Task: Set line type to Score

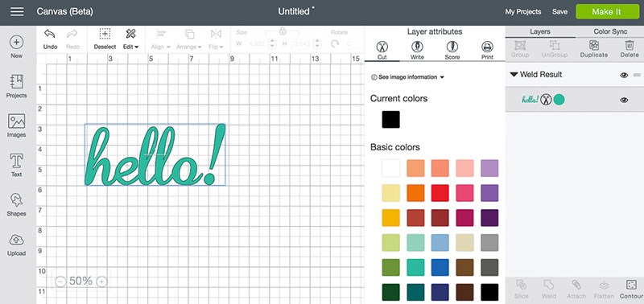Action: 452,51
